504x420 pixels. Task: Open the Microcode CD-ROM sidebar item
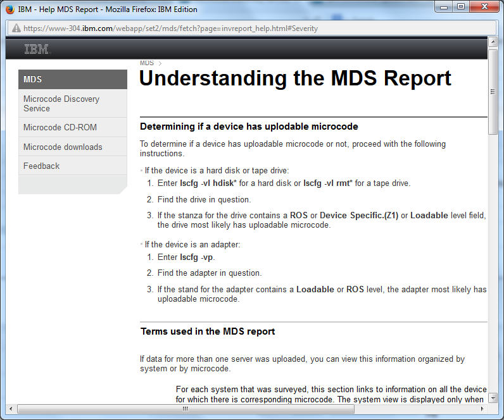(x=60, y=127)
